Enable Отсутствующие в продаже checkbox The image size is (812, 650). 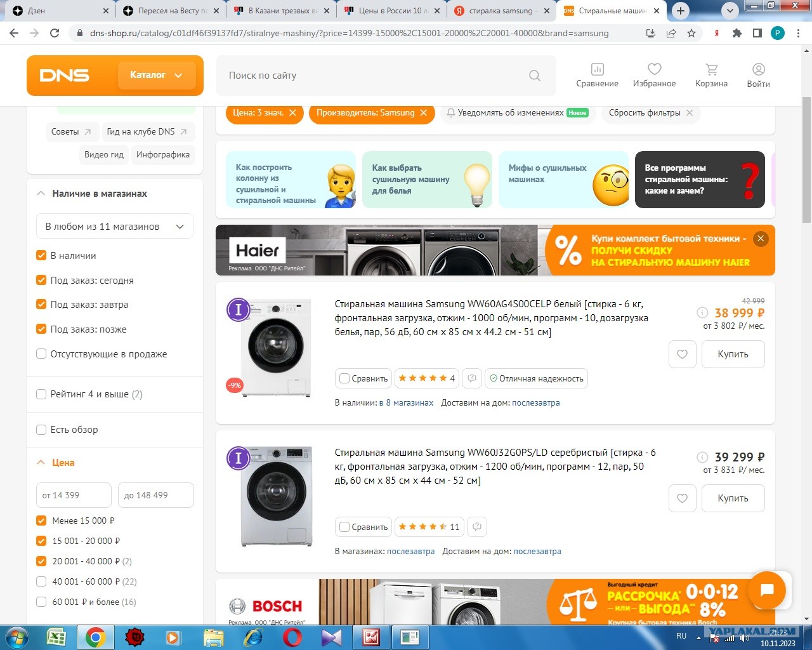(x=41, y=354)
